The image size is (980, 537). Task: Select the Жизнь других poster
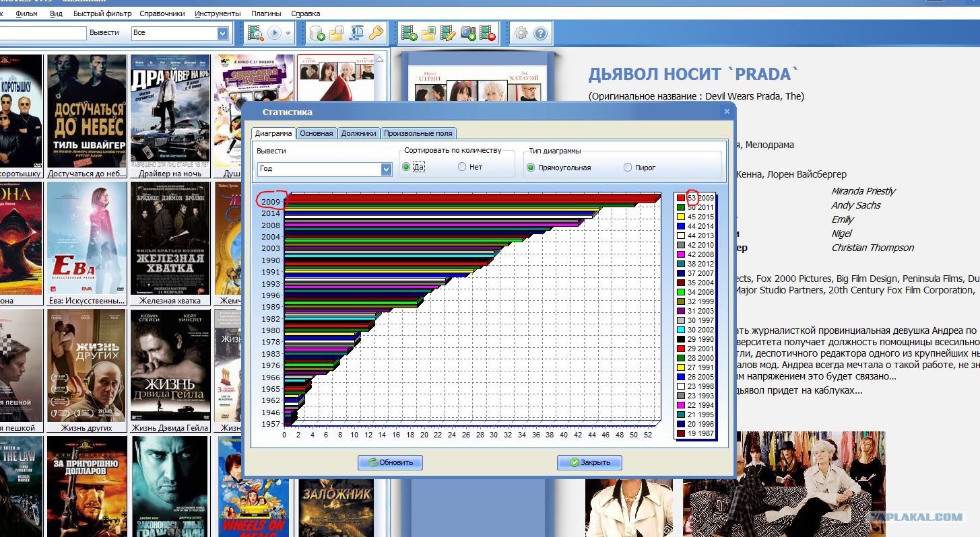click(x=87, y=365)
